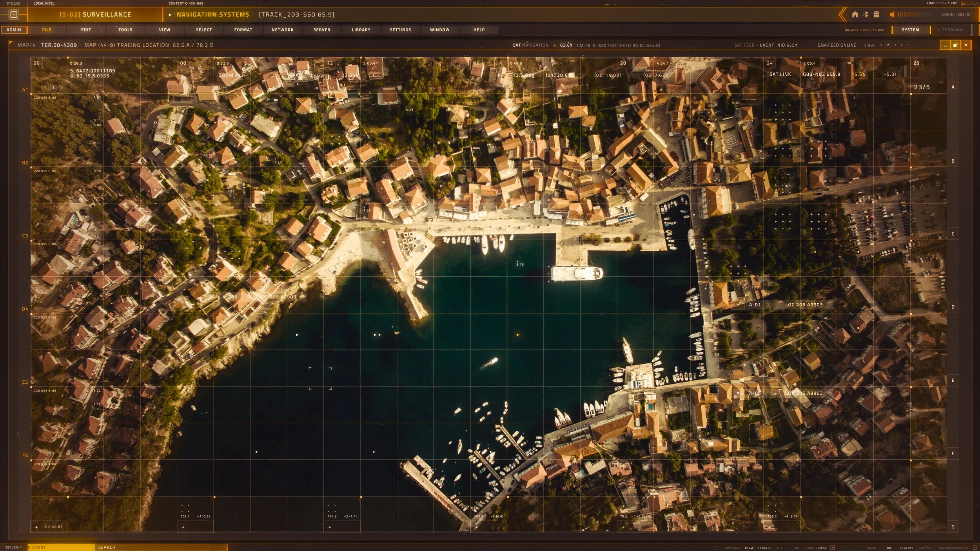
Task: Open the Library menu
Action: tap(361, 30)
